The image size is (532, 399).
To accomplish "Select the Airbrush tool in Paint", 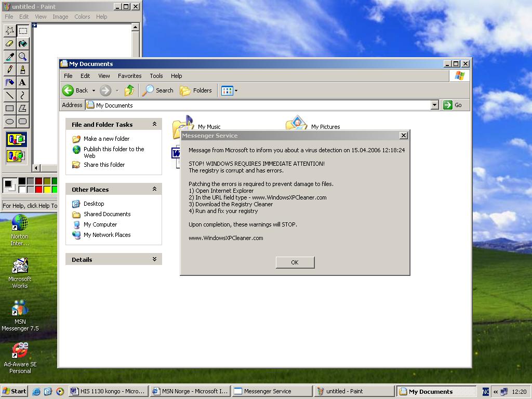I will point(9,83).
